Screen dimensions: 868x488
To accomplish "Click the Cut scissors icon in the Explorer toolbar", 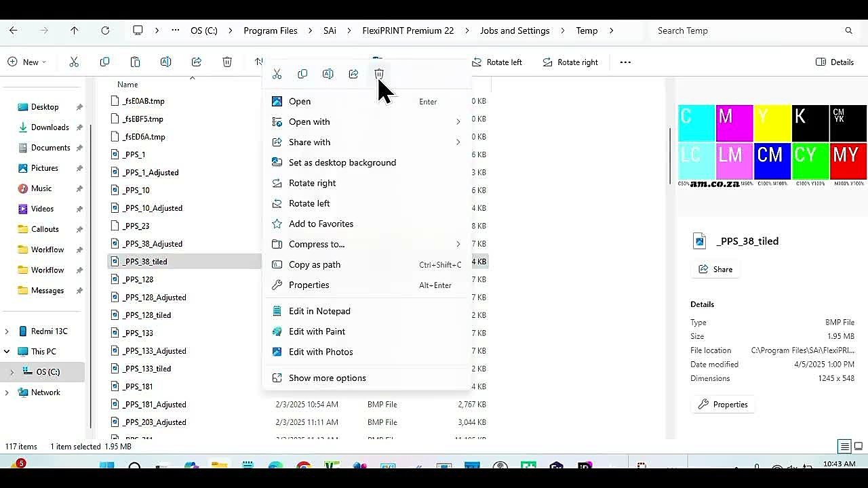I will (74, 62).
